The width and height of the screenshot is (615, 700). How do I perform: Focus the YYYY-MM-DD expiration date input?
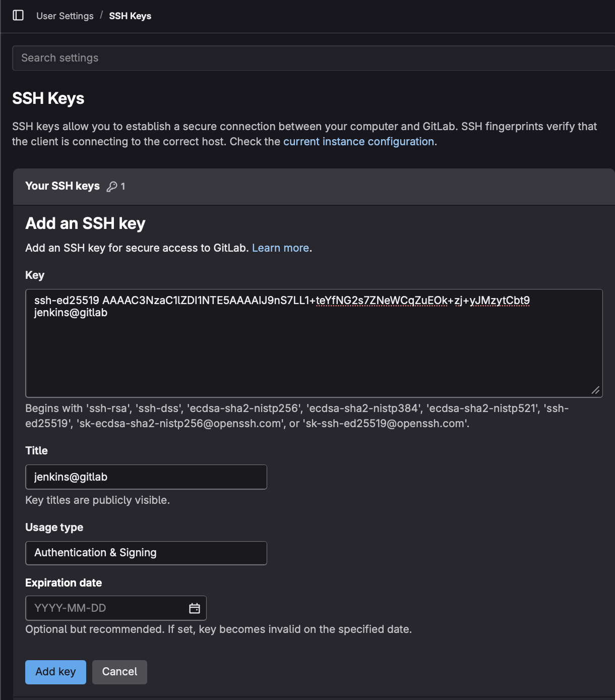pyautogui.click(x=106, y=608)
